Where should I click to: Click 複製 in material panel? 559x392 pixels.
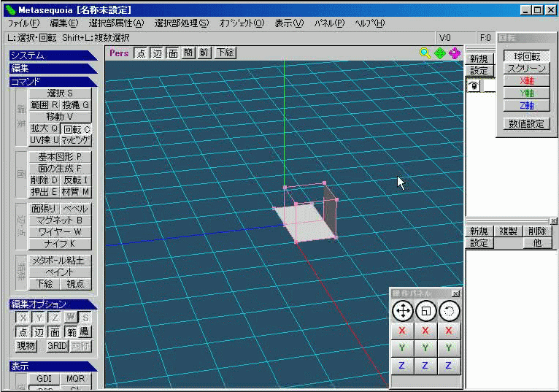508,231
